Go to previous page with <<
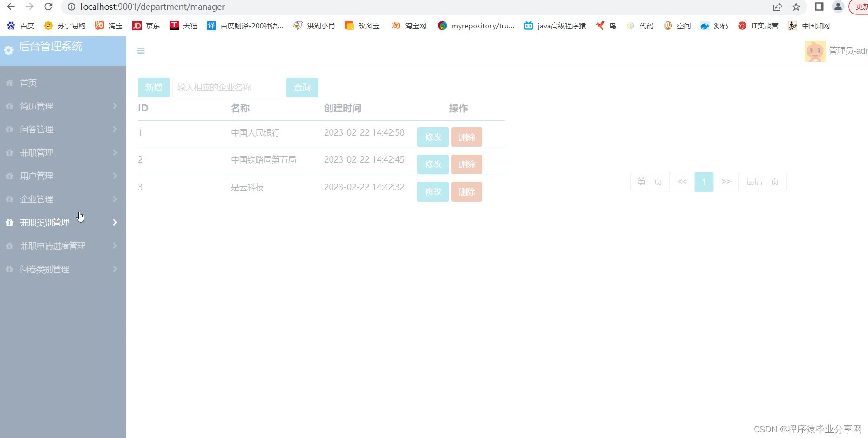This screenshot has width=868, height=438. pyautogui.click(x=682, y=182)
